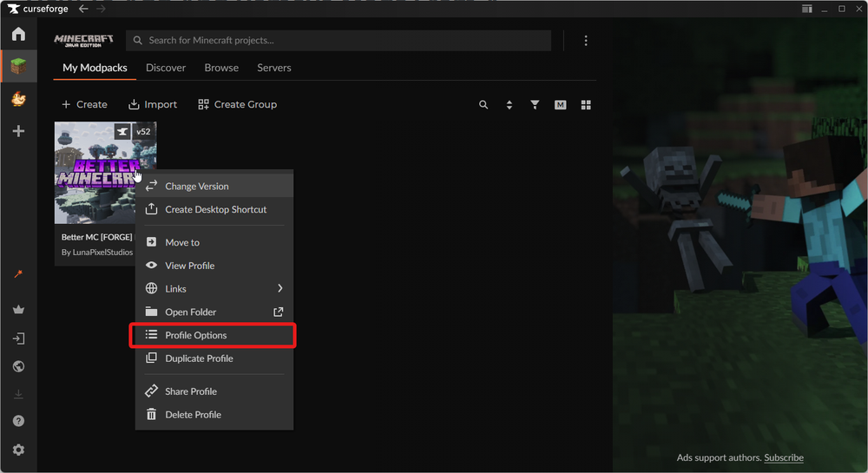Open the settings gear icon
Screen dimensions: 868x473
pos(18,450)
